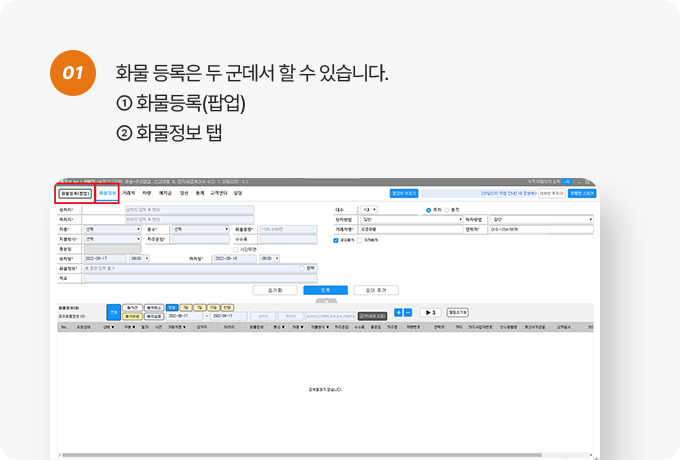Click the blue minus icon
Viewport: 680px width, 460px height.
tap(408, 313)
